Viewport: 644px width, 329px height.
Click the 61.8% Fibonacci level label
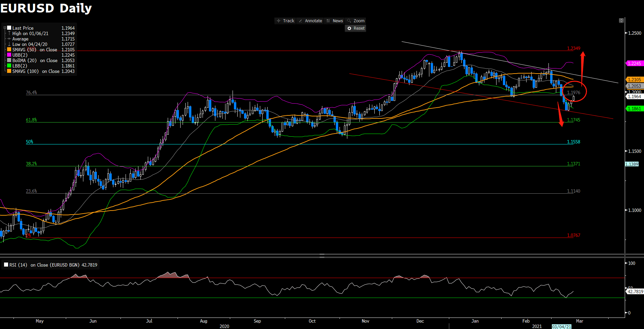[x=31, y=120]
